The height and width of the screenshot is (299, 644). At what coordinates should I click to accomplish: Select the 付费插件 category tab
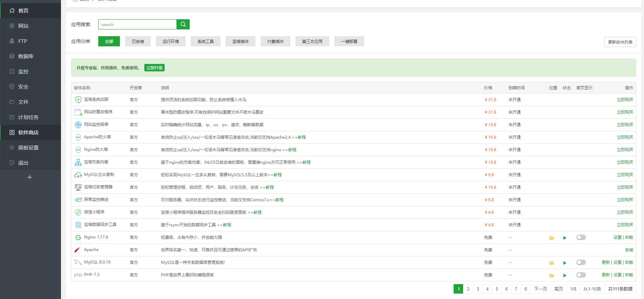(275, 41)
